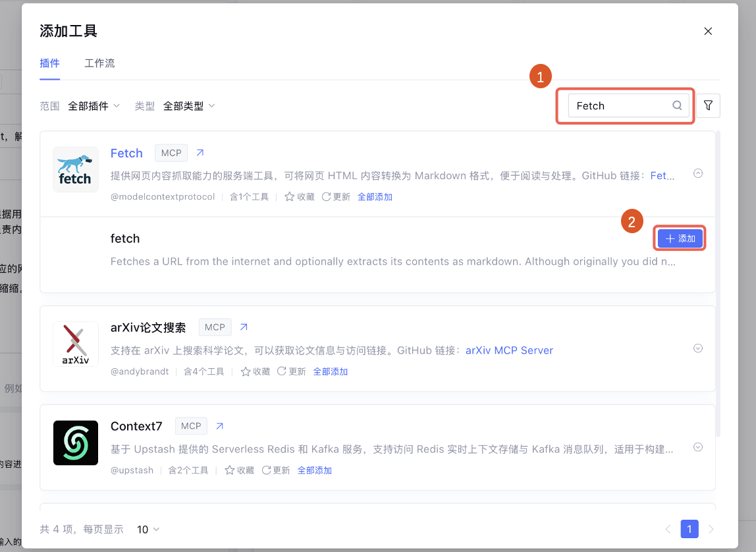
Task: Click the Context7 plugin logo
Action: point(76,443)
